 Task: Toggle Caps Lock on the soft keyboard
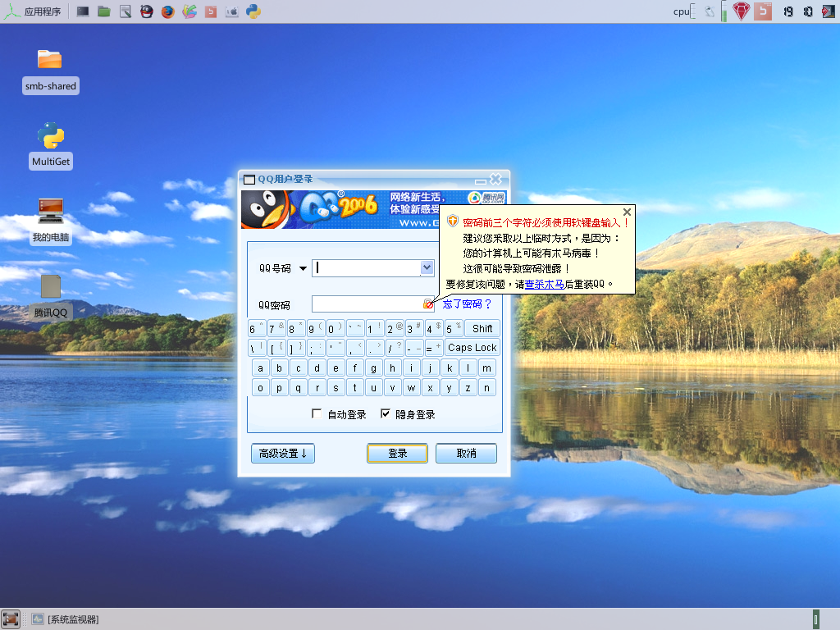472,348
